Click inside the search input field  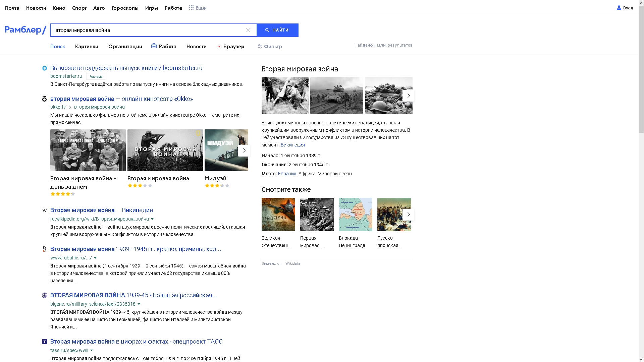click(148, 30)
